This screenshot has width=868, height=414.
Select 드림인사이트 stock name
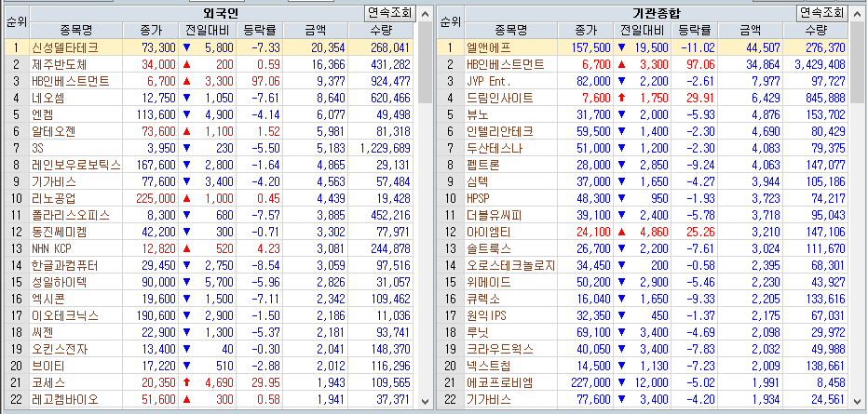pyautogui.click(x=500, y=99)
